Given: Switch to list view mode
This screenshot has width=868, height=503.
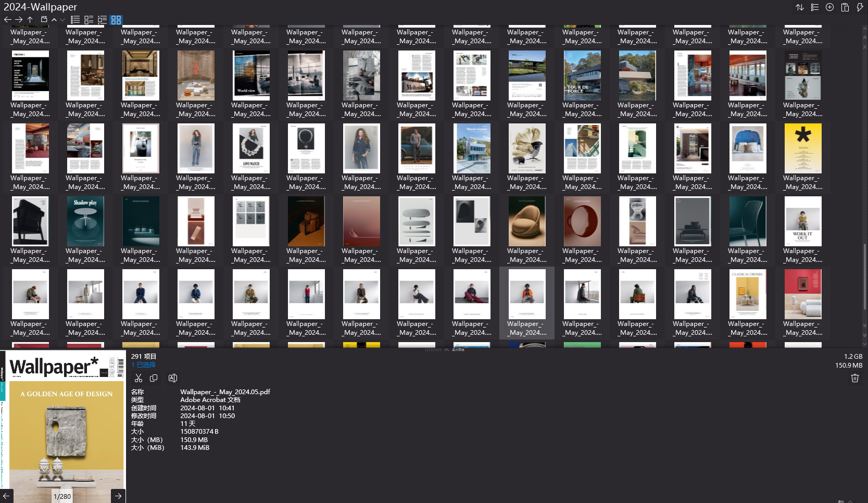Looking at the screenshot, I should coord(76,19).
